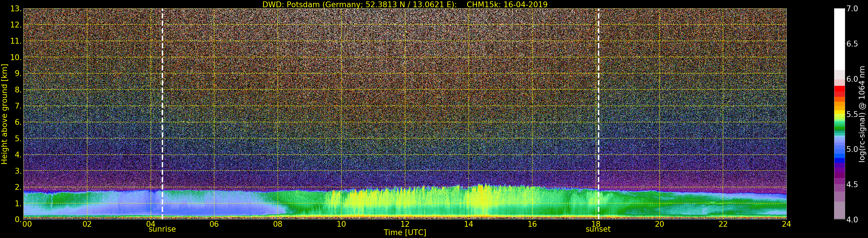Image resolution: width=868 pixels, height=238 pixels.
Task: Click the colorbar tick label '6.0'
Action: pyautogui.click(x=852, y=79)
